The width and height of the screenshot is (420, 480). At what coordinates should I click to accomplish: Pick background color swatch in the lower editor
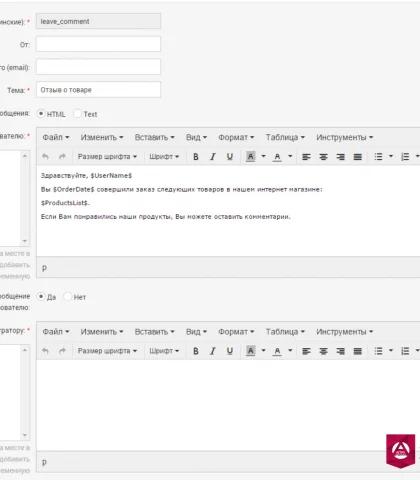(250, 351)
